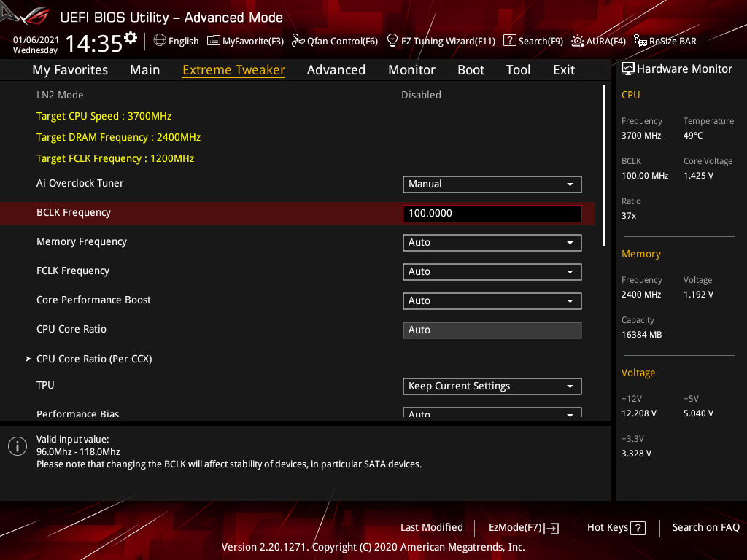Click Target DRAM Frequency : 2400MHz text
Viewport: 747px width, 560px height.
click(119, 137)
